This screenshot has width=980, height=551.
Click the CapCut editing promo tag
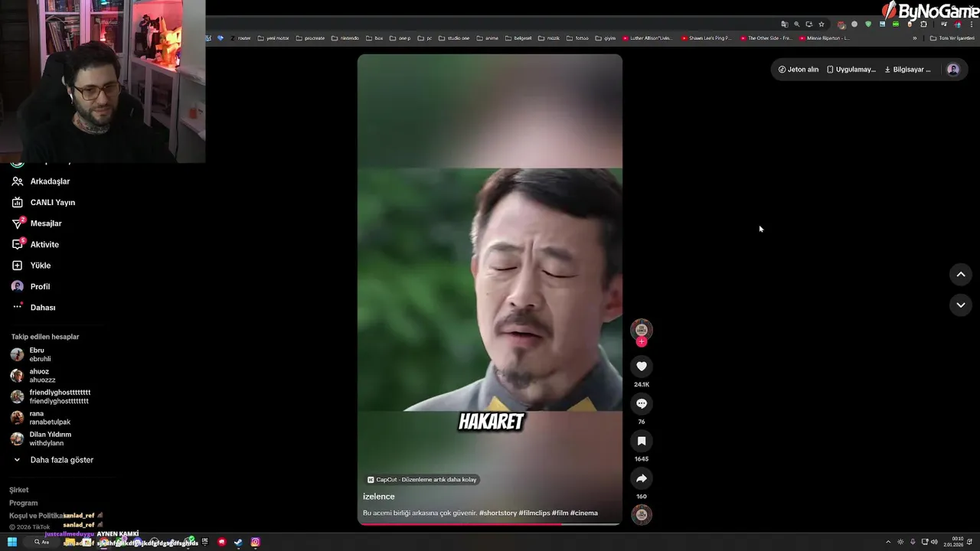[x=422, y=480]
